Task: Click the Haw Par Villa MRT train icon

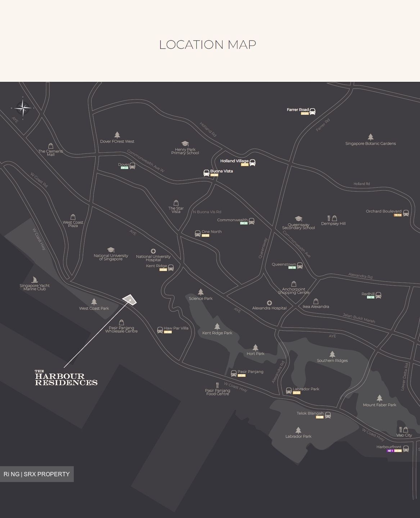Action: pos(160,330)
